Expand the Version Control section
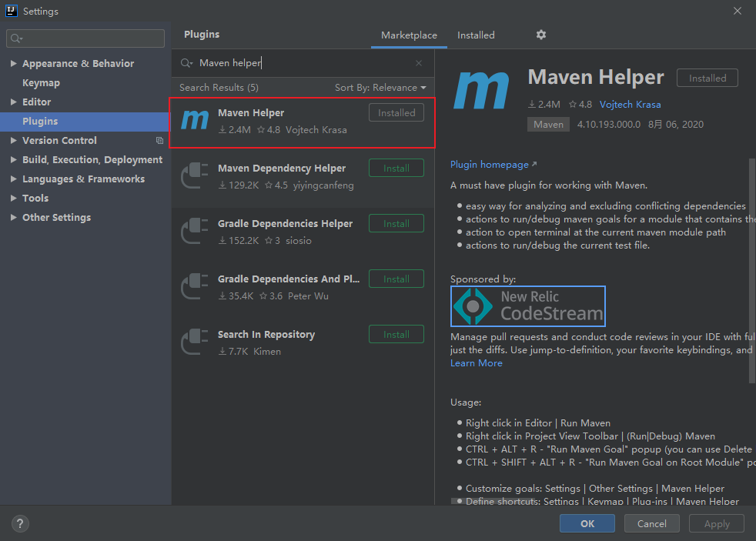 point(14,140)
